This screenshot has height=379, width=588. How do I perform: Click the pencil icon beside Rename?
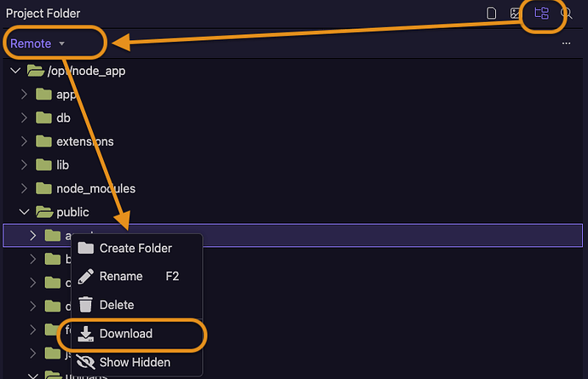(86, 276)
